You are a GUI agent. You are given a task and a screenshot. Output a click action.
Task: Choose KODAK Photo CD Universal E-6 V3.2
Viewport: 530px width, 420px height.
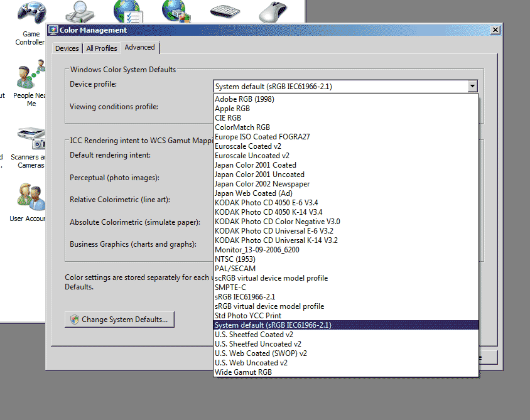[x=346, y=231]
